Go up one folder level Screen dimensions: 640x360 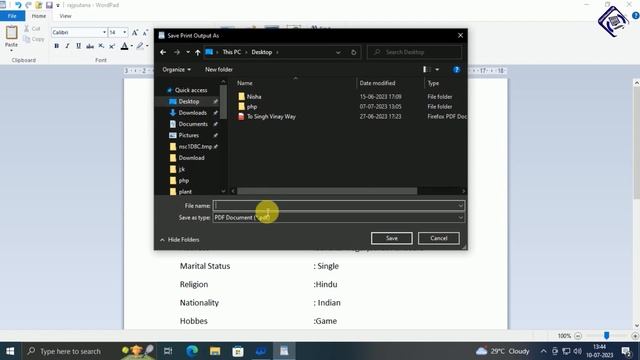pyautogui.click(x=198, y=52)
